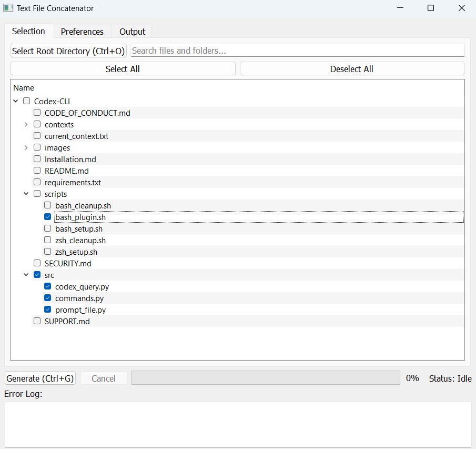This screenshot has width=476, height=449.
Task: Check the SECURITY.md checkbox
Action: point(37,263)
